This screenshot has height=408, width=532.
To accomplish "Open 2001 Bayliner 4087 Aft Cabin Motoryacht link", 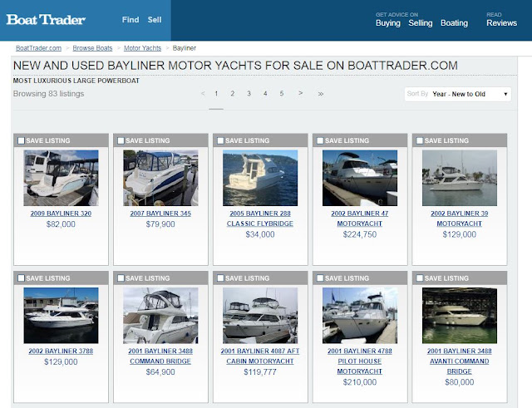I will point(260,356).
